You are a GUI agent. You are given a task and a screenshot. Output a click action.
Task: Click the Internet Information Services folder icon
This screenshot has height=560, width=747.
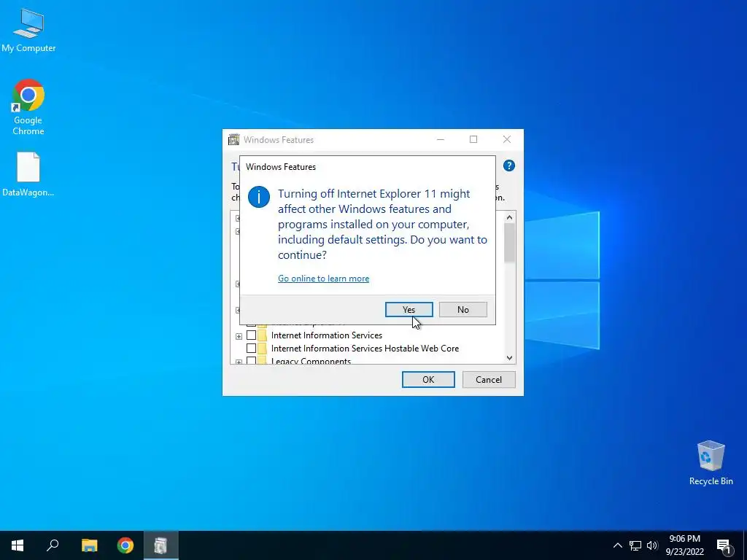tap(262, 335)
